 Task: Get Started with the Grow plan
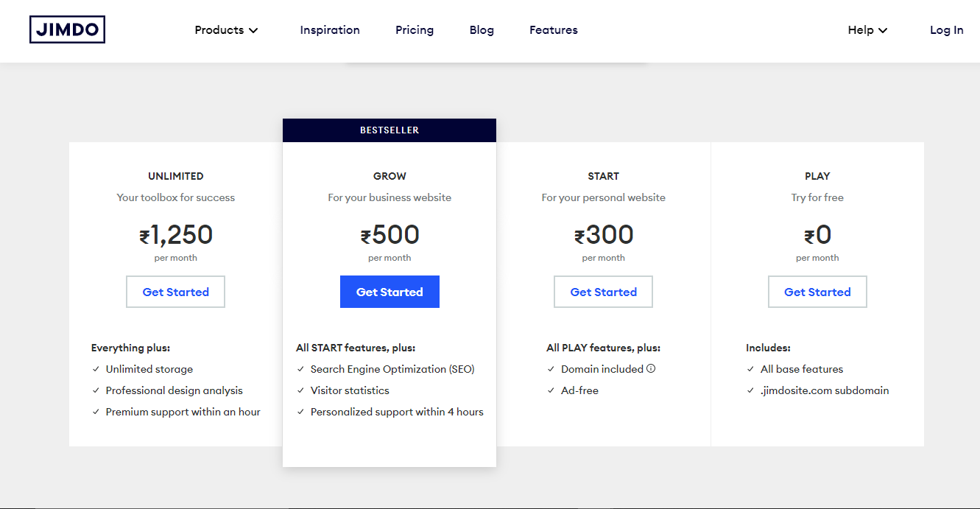pos(389,292)
